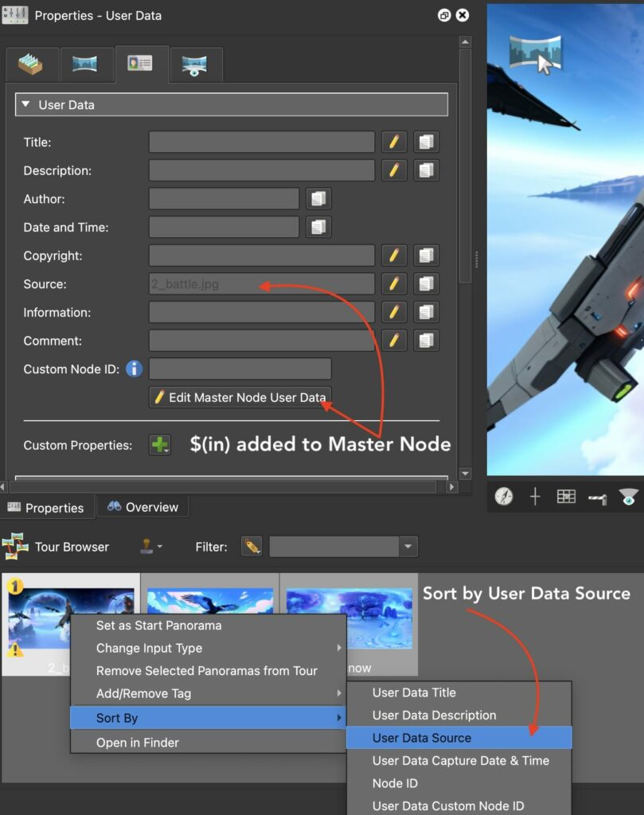Open the Viewer Settings tab with eye
This screenshot has height=815, width=644.
click(194, 65)
